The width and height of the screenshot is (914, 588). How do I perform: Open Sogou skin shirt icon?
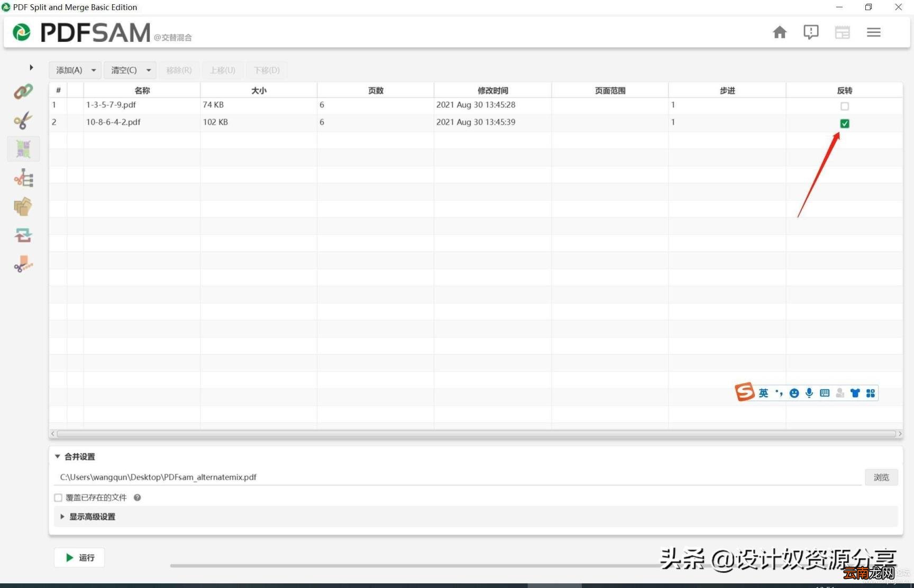[x=855, y=393]
